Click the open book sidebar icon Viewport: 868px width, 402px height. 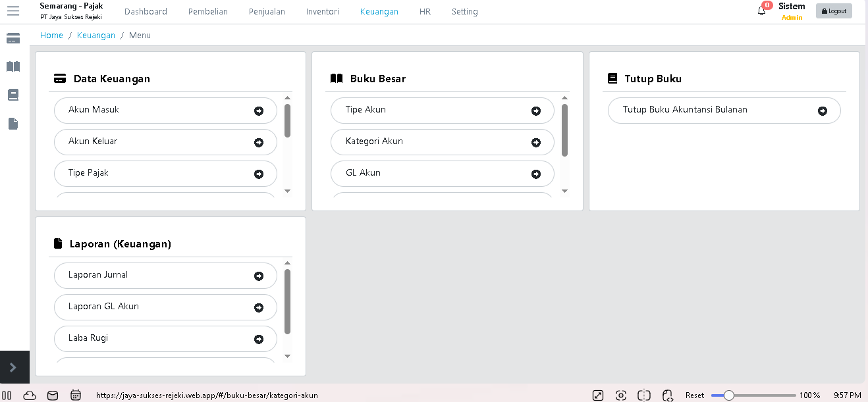[x=13, y=67]
